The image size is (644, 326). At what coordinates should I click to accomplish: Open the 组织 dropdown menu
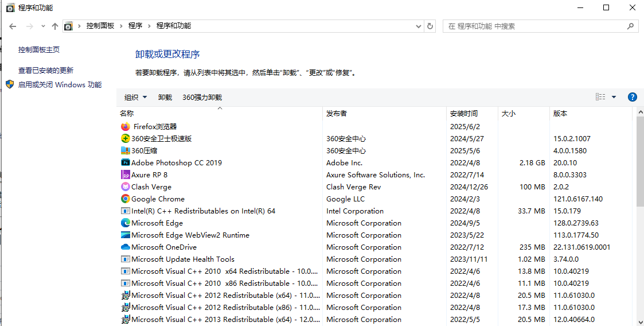click(x=135, y=98)
